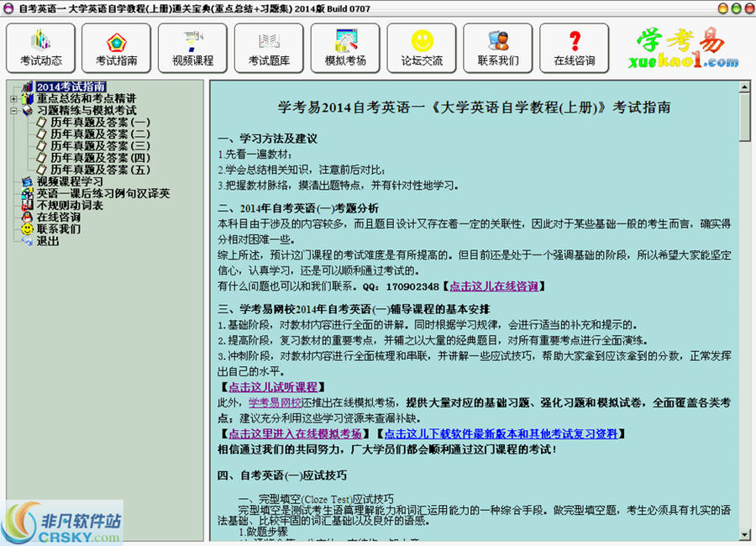
Task: Collapse the 习题精练与模拟考试 tree node
Action: coord(13,111)
